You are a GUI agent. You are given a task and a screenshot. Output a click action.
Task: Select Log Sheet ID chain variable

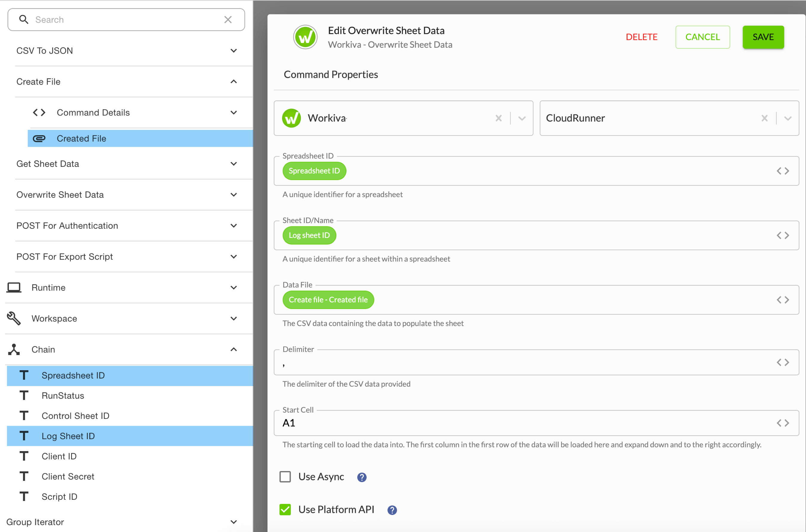tap(130, 436)
